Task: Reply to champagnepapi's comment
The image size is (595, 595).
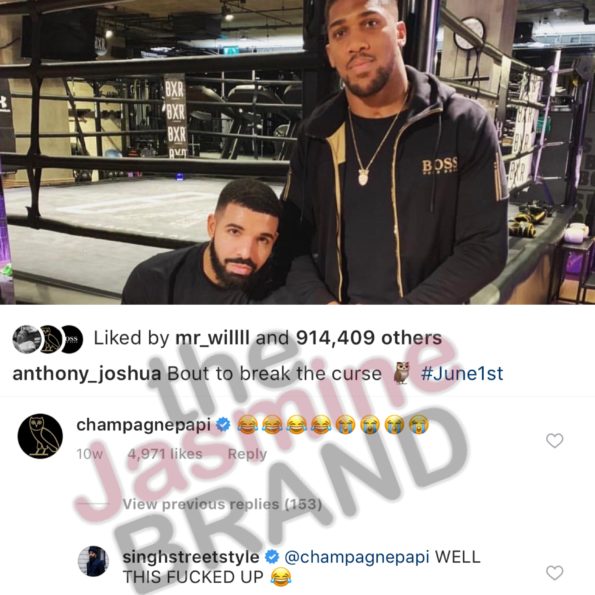Action: pos(247,454)
